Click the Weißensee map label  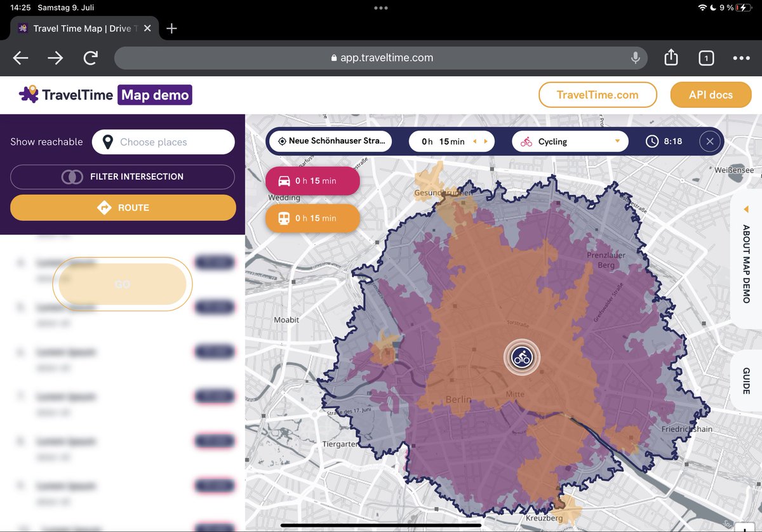coord(734,170)
